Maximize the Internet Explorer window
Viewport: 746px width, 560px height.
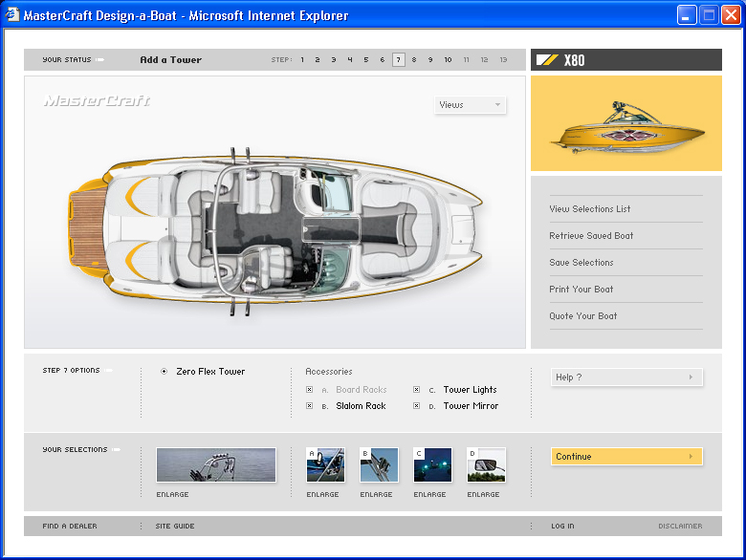click(x=709, y=14)
